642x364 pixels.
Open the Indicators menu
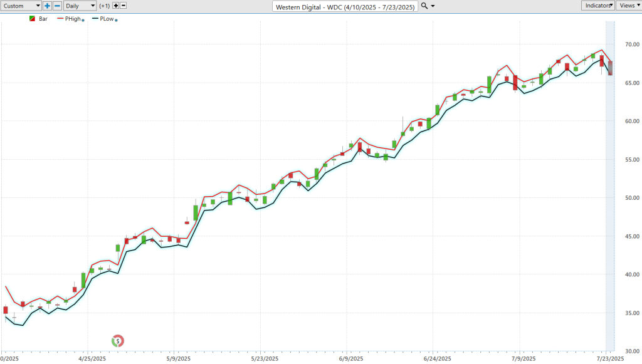[598, 6]
